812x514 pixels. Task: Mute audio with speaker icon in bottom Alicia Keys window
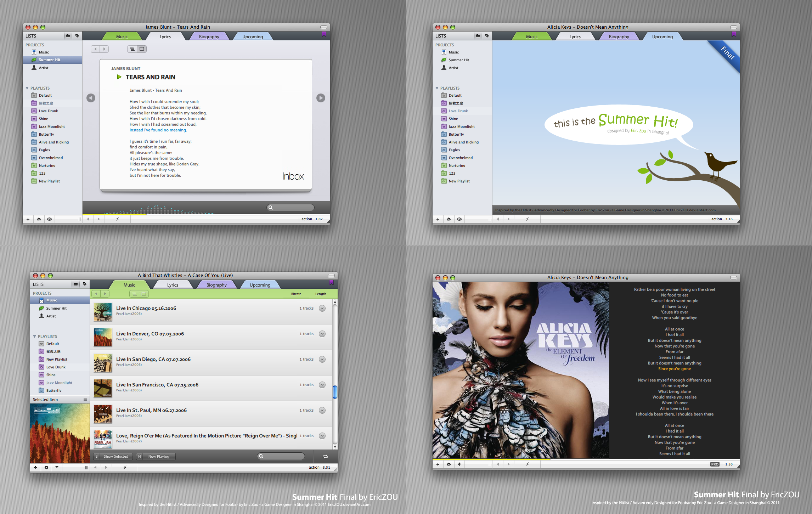coord(459,464)
